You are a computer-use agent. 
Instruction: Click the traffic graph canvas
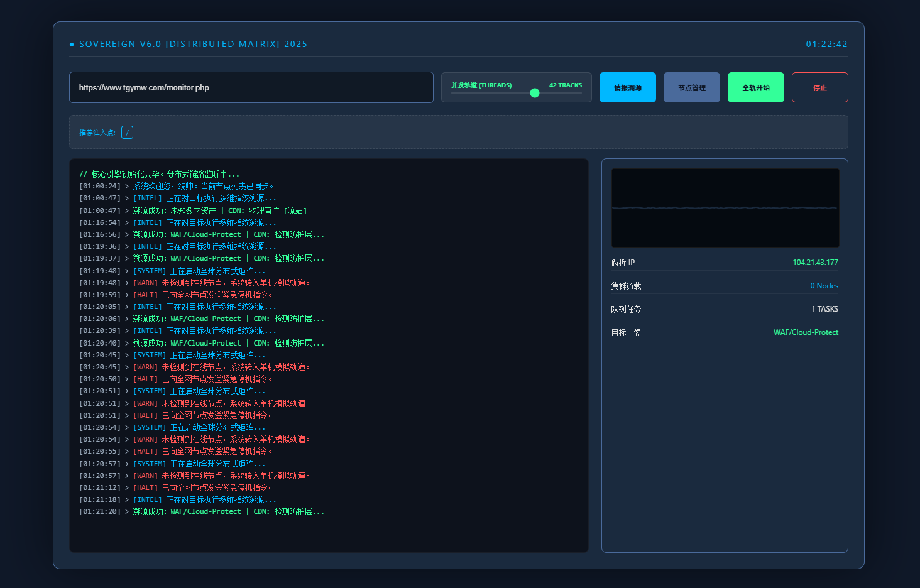tap(725, 208)
